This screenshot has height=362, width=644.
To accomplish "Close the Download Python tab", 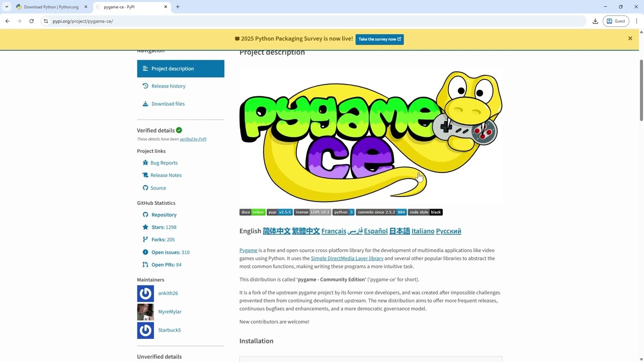I will point(86,7).
